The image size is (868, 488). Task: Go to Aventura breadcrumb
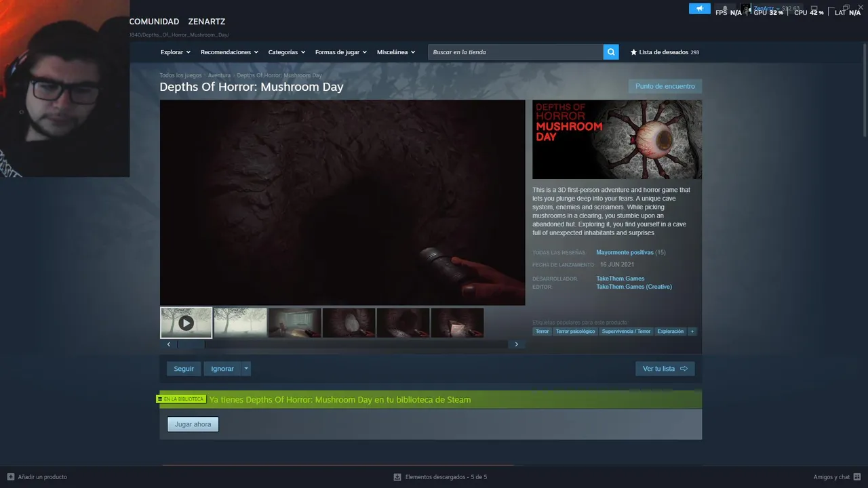pos(219,75)
